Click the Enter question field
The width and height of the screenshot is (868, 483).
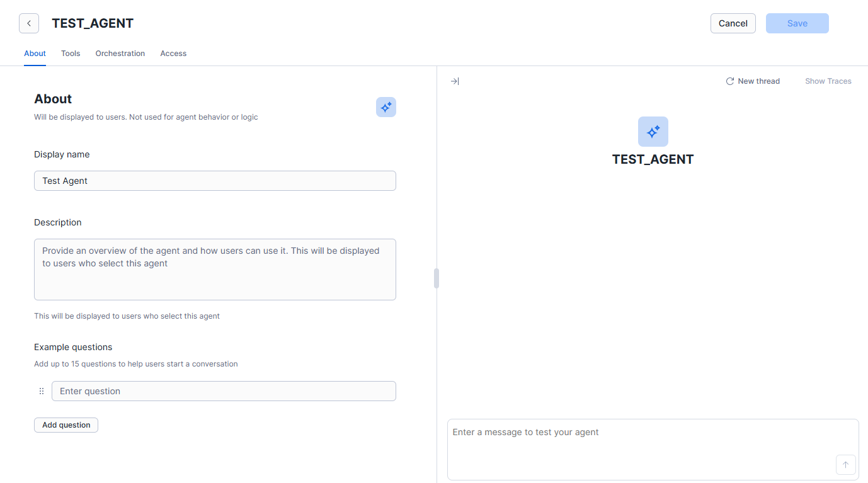224,391
